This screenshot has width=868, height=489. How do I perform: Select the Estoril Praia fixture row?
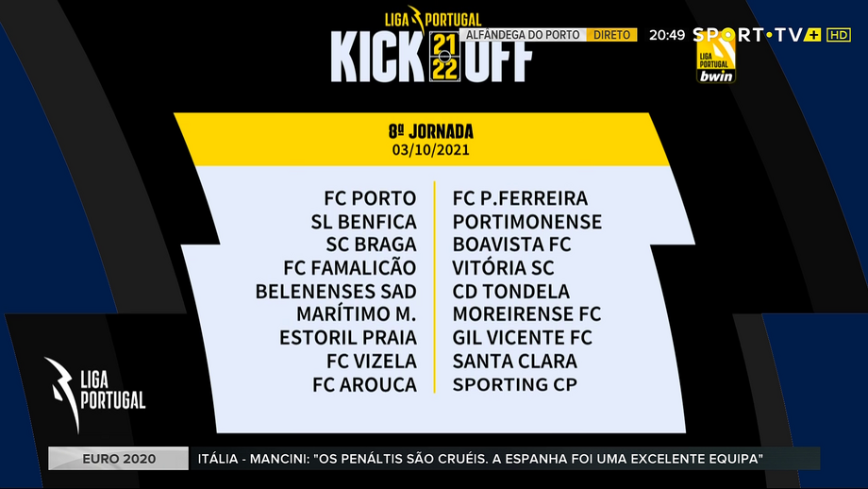(347, 338)
